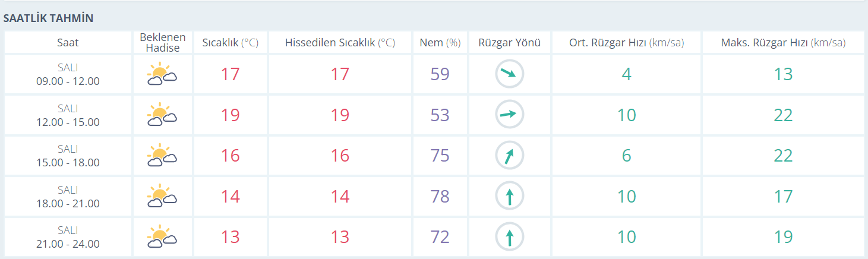
Task: Click the Rüzgar Yönü column header
Action: (x=509, y=43)
